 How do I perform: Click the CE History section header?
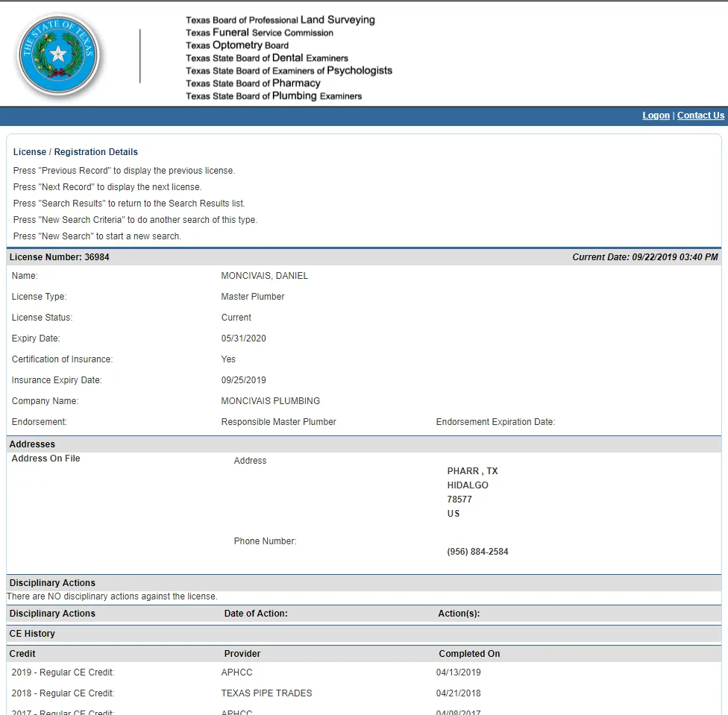(x=32, y=634)
